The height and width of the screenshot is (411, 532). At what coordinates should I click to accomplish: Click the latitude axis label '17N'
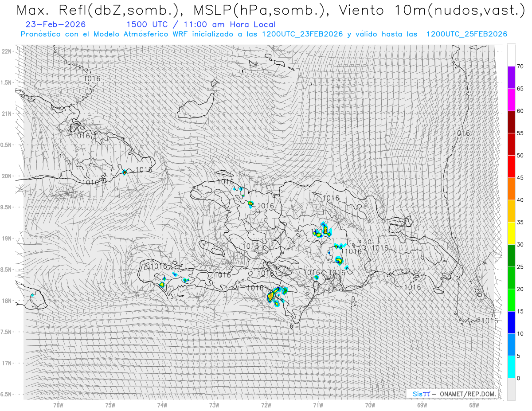coord(7,363)
